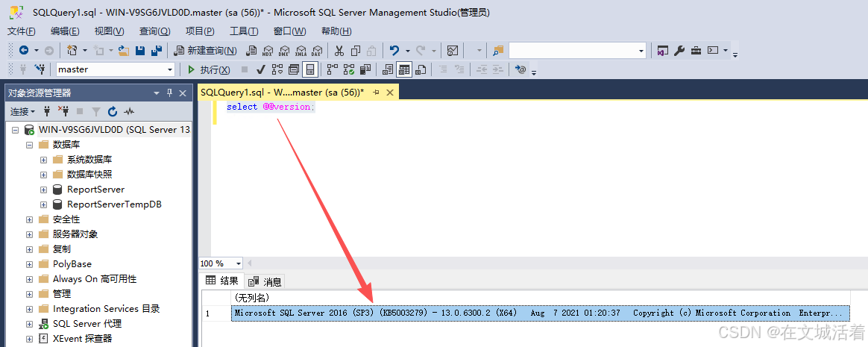Switch to the 结果 tab
This screenshot has height=347, width=868.
pos(222,281)
